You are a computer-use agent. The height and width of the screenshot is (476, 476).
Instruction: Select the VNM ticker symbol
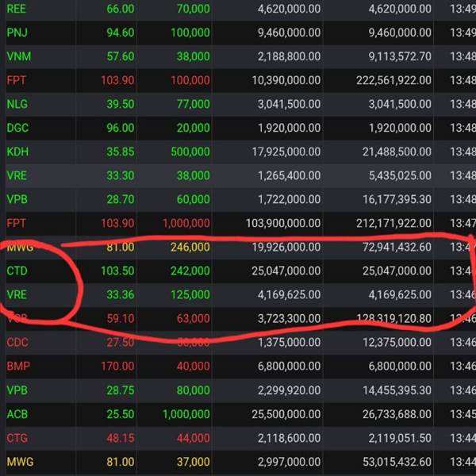[19, 56]
